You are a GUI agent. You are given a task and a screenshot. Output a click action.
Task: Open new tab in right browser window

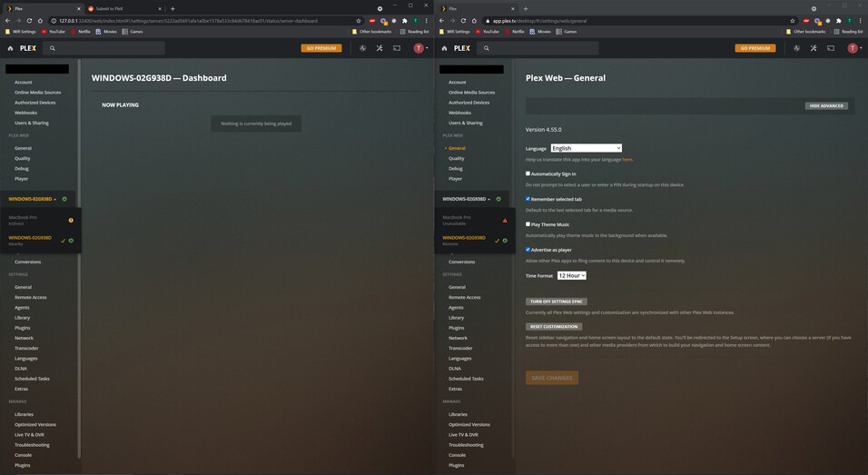click(526, 8)
